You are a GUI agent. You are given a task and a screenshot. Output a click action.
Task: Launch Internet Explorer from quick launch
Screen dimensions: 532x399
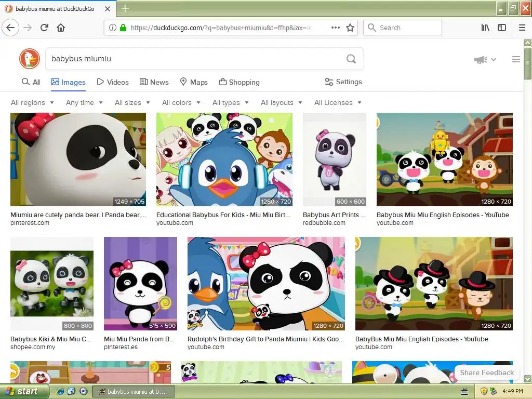click(60, 391)
